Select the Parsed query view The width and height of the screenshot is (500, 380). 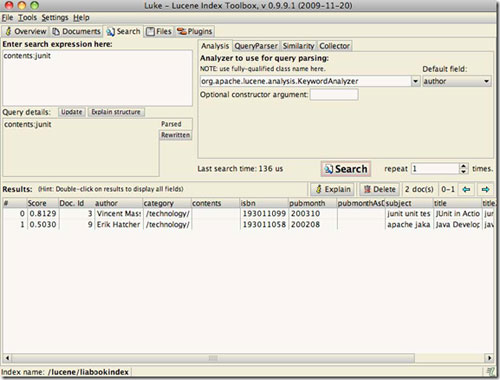[175, 124]
